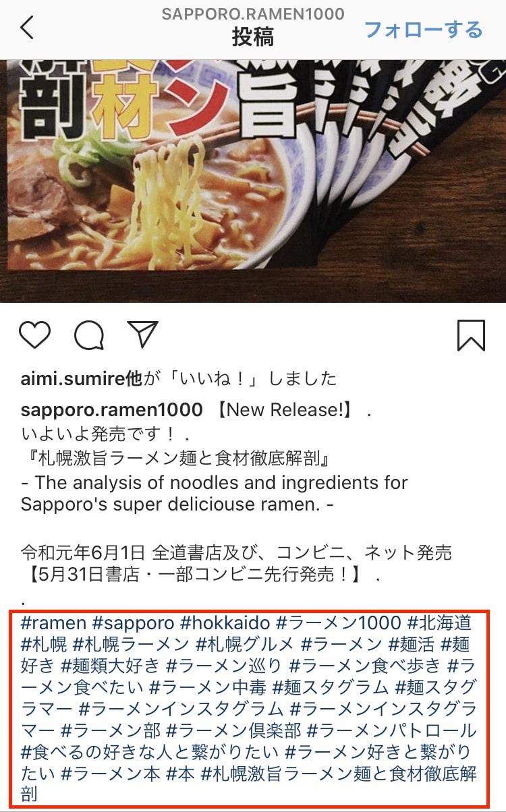The width and height of the screenshot is (506, 812).
Task: Open sapporo.ramen1000 username in caption
Action: 112,409
